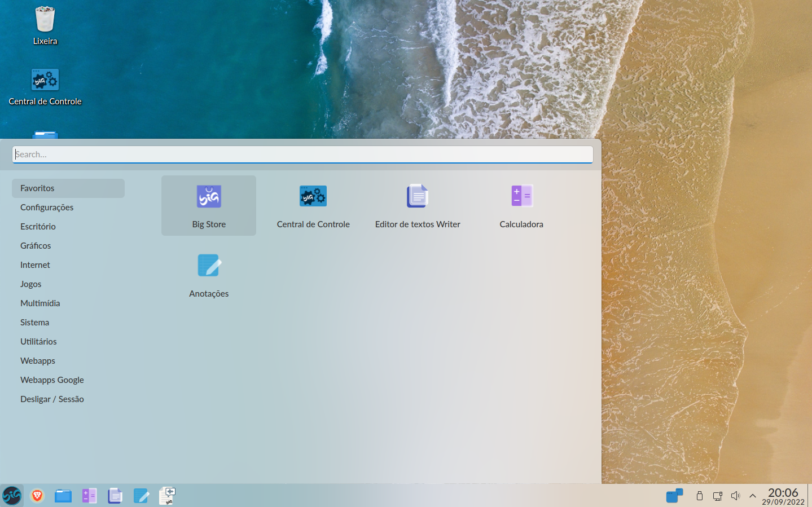Open the Big Store app
This screenshot has height=507, width=812.
point(208,205)
